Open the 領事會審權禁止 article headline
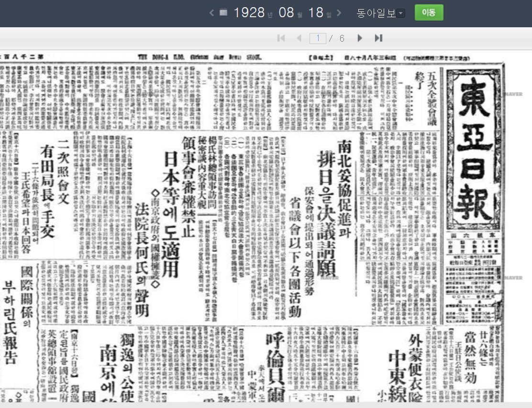The width and height of the screenshot is (532, 408). pos(188,187)
